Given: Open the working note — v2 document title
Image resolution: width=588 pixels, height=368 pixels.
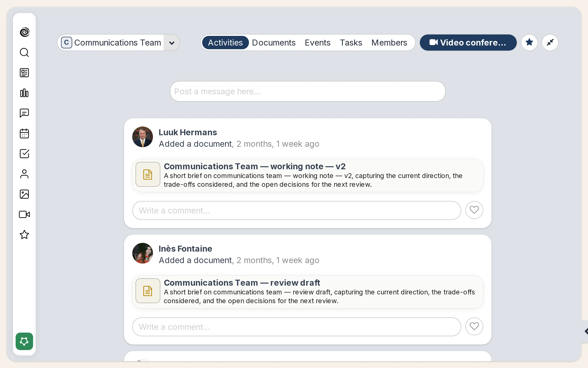Looking at the screenshot, I should coord(255,166).
